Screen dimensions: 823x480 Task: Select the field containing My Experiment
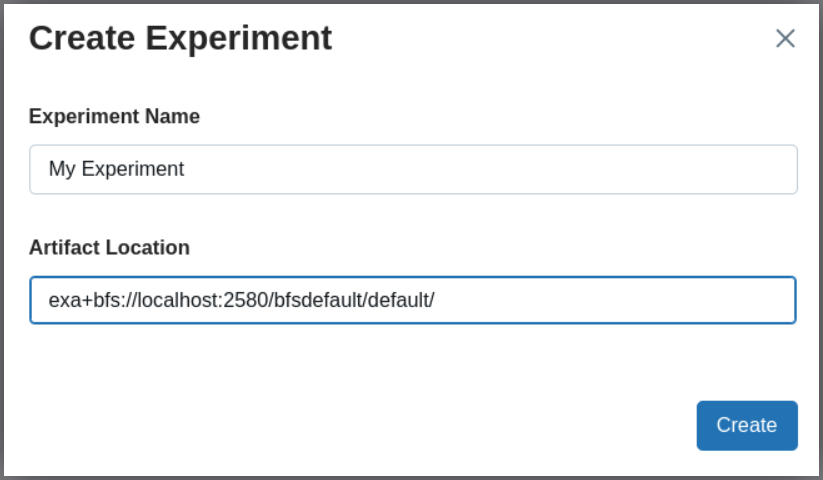click(x=413, y=169)
